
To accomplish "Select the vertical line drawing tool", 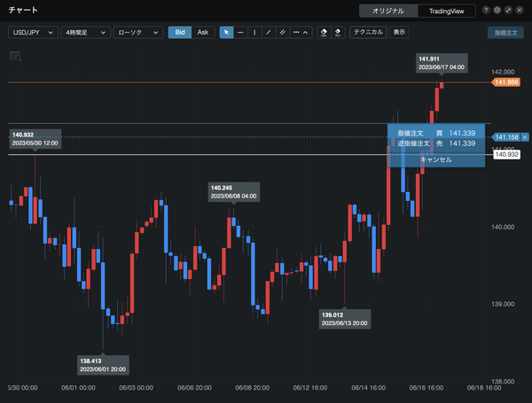I will pos(254,32).
